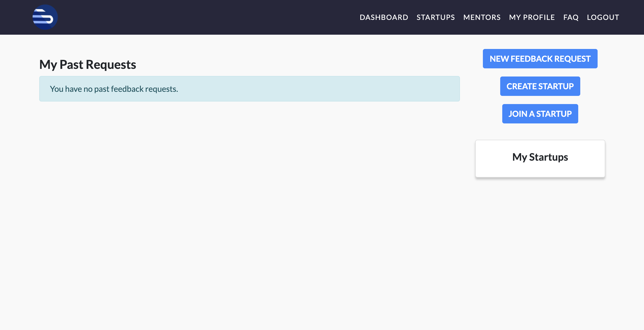This screenshot has width=644, height=330.
Task: Click the New Feedback Request button
Action: pyautogui.click(x=540, y=59)
